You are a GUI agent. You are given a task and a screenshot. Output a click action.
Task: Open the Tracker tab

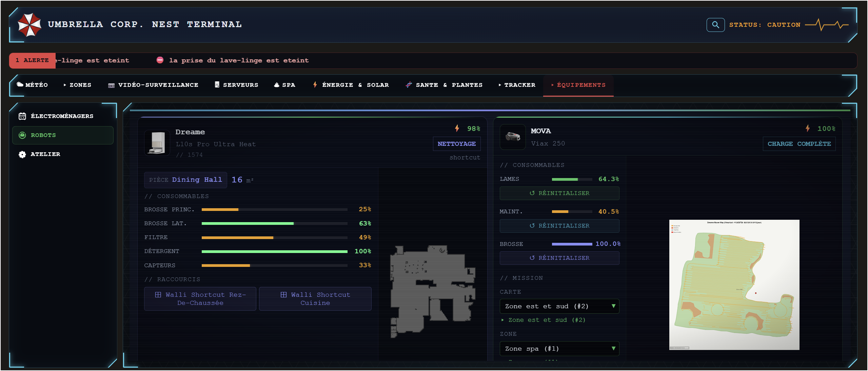pyautogui.click(x=517, y=85)
